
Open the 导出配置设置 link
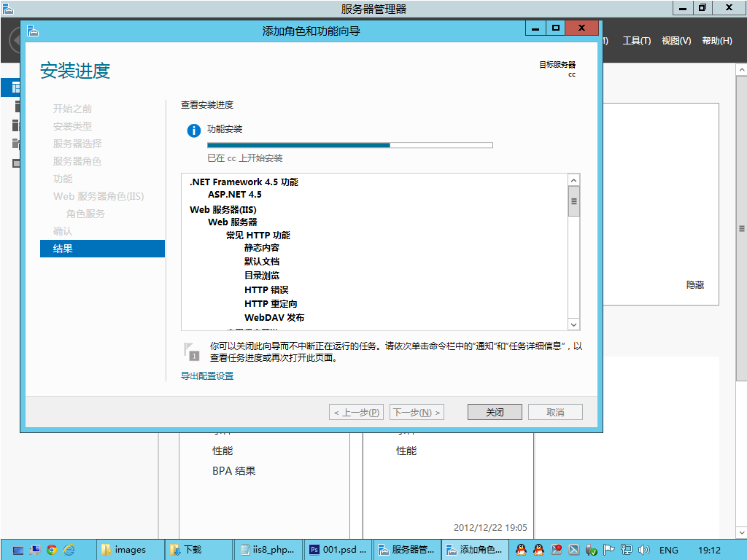tap(207, 376)
